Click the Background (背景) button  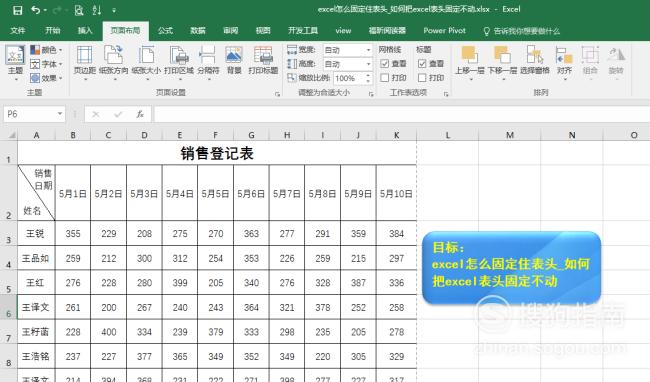(234, 61)
